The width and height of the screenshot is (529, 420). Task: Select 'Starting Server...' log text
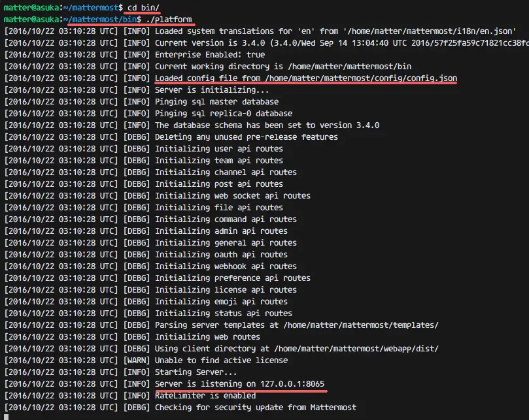(x=196, y=372)
